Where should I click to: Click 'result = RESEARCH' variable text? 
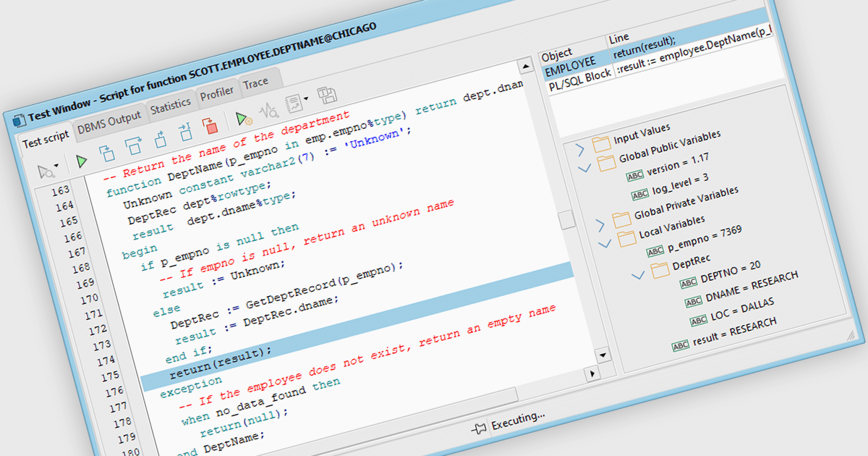[x=734, y=331]
